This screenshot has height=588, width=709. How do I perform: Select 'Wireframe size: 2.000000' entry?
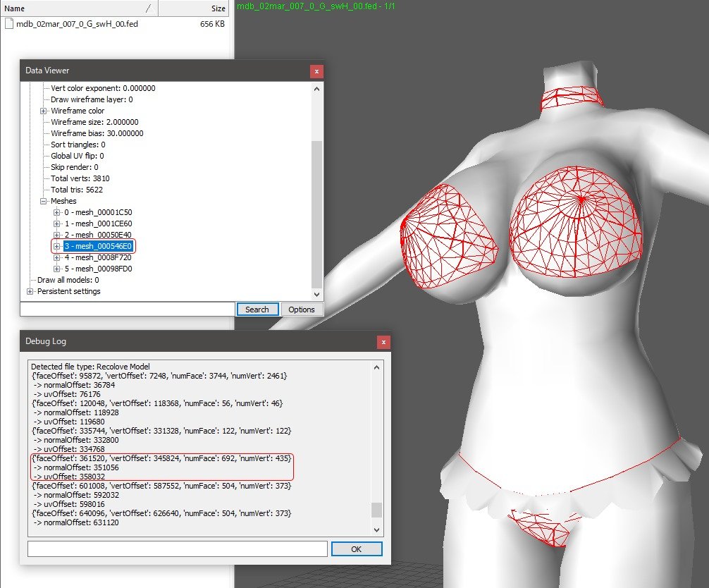(x=94, y=122)
